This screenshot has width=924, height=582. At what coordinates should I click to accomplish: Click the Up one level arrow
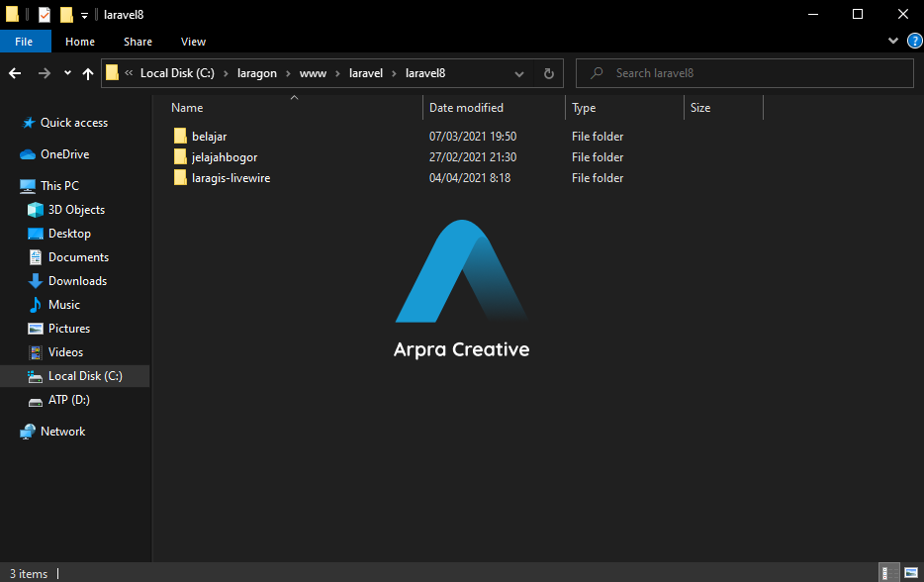tap(88, 73)
